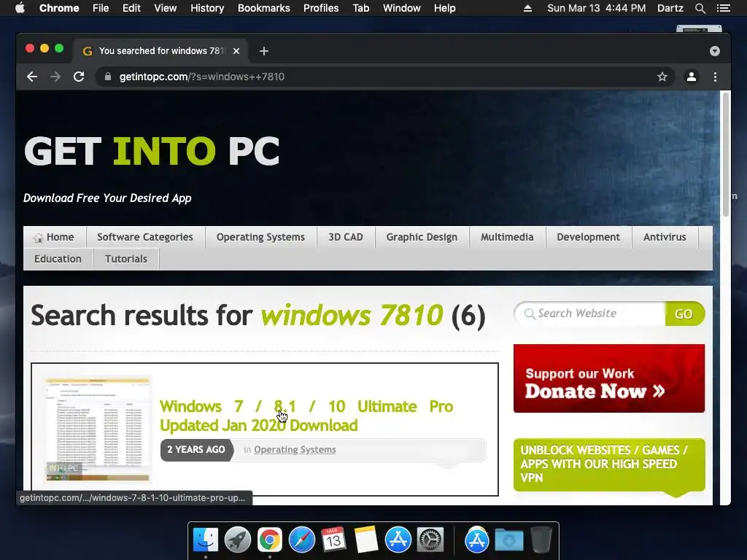Open Calendar from the dock
Viewport: 747px width, 560px height.
point(334,540)
